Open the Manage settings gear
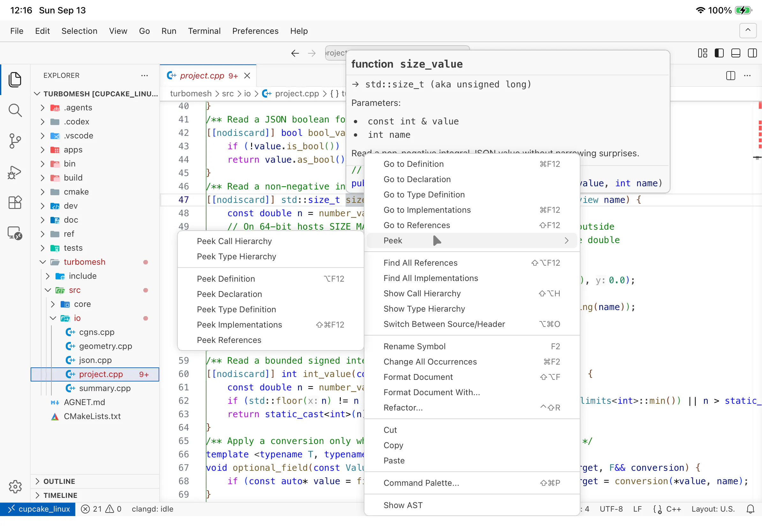This screenshot has width=762, height=532. (15, 487)
